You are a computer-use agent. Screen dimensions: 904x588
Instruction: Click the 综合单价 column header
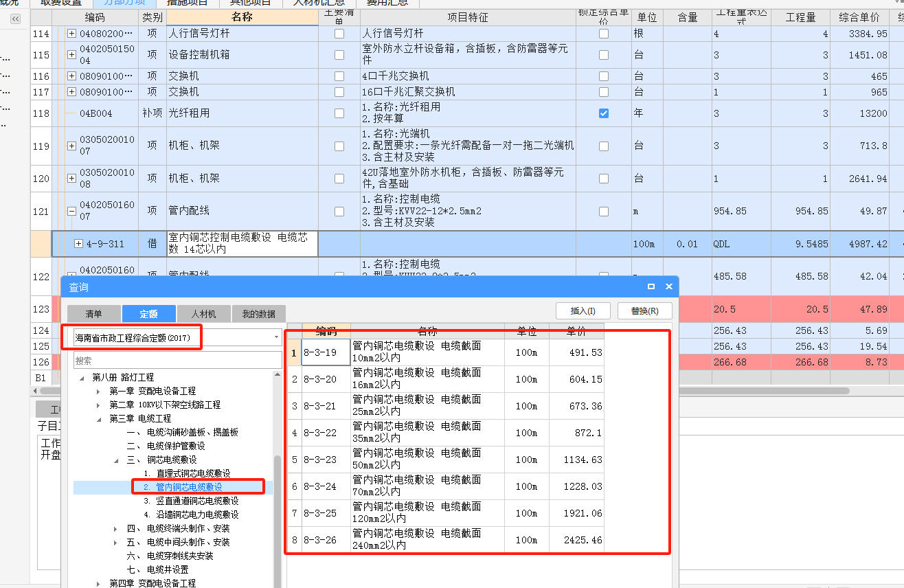(x=859, y=17)
